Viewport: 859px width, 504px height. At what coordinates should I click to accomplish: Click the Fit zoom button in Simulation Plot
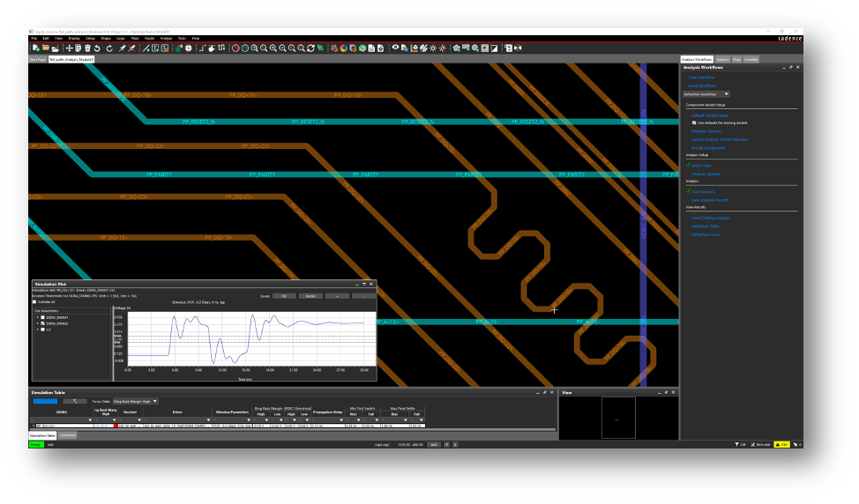[x=285, y=296]
